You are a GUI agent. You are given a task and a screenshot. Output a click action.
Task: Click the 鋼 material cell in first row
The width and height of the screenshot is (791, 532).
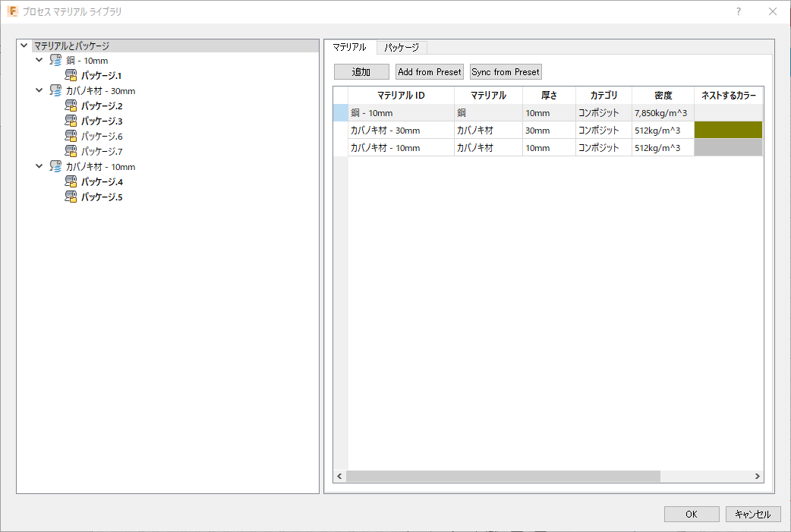pyautogui.click(x=488, y=113)
